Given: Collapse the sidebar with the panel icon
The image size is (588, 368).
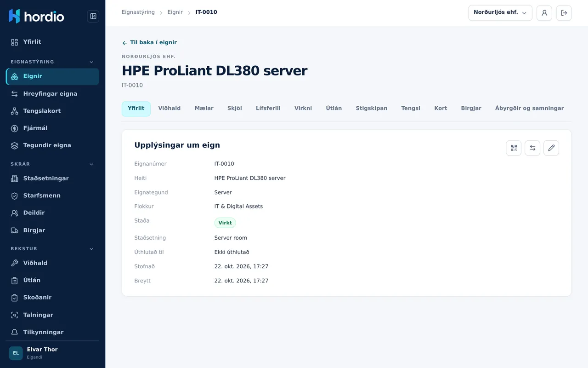Looking at the screenshot, I should (x=93, y=17).
